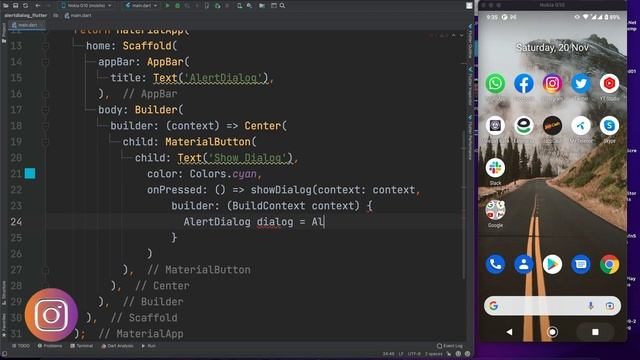Image resolution: width=640 pixels, height=360 pixels.
Task: Open Flutter Outline side panel tab
Action: pyautogui.click(x=470, y=41)
